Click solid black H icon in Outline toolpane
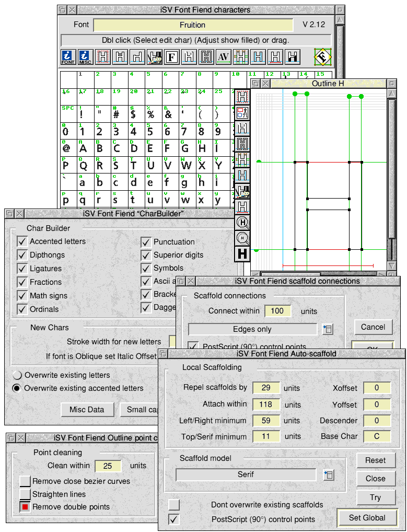 242,254
